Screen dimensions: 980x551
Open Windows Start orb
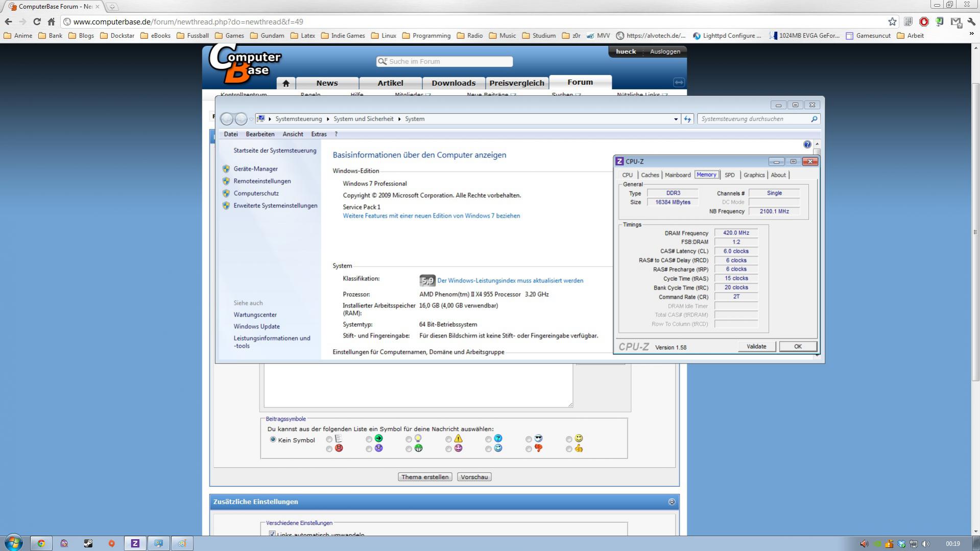(14, 543)
